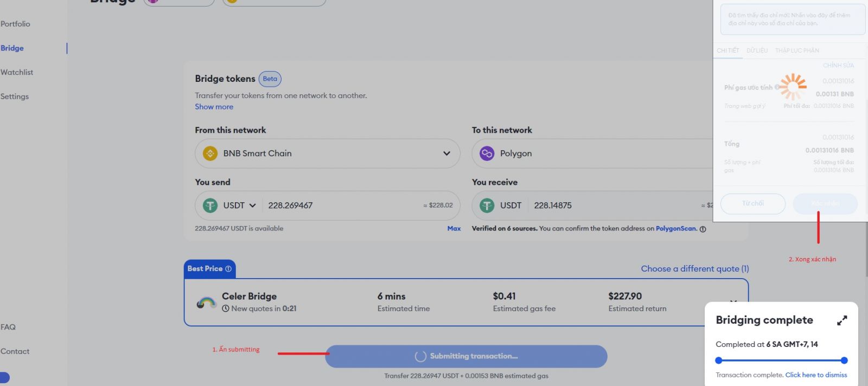Open the PolygonScan link

click(676, 228)
